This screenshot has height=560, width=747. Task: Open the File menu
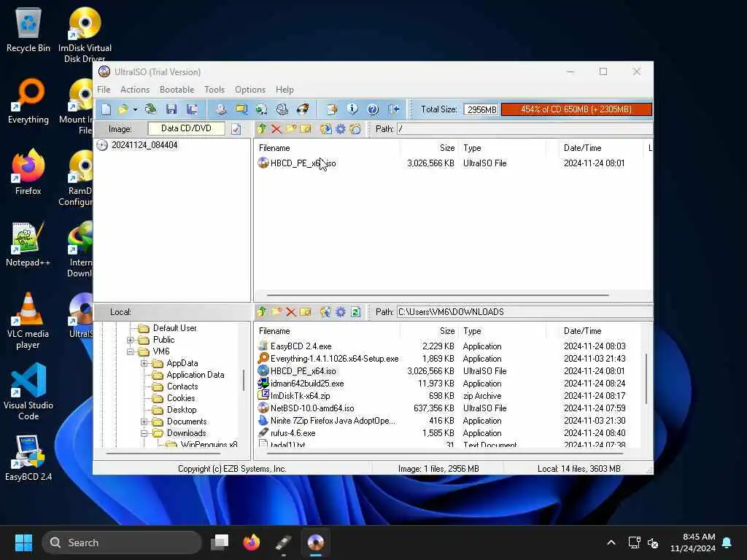(x=104, y=90)
